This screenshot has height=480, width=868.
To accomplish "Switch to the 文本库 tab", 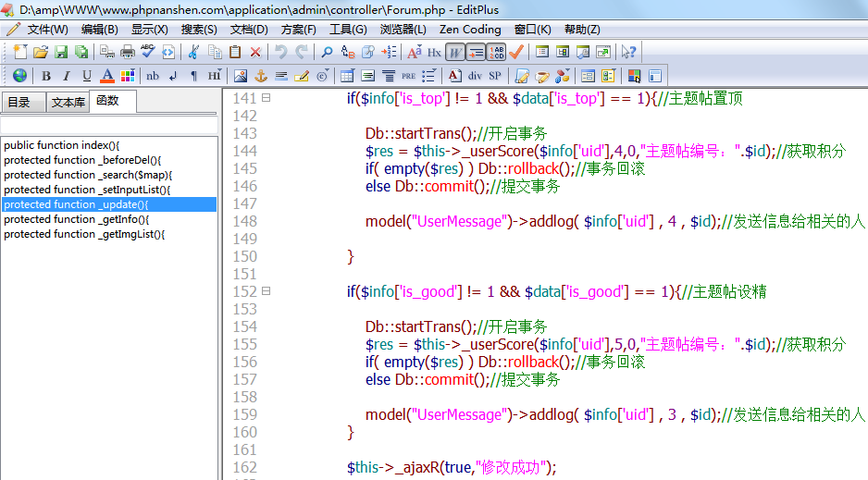I will click(x=68, y=103).
